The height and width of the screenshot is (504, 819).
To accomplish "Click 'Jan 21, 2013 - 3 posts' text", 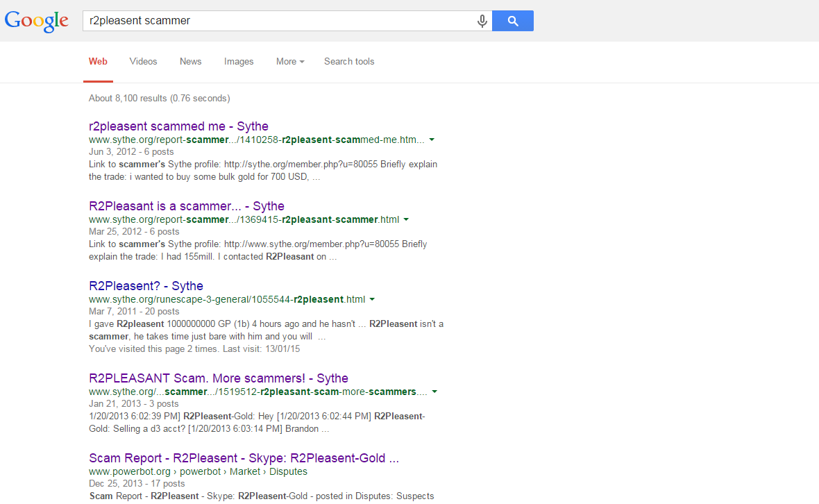I will (134, 404).
